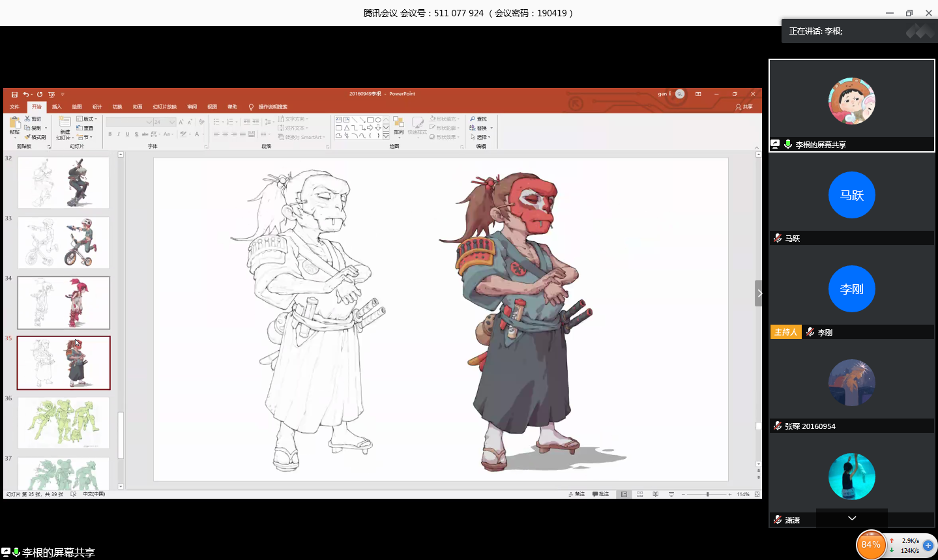Click the Share (共享) button in PowerPoint
Image resolution: width=938 pixels, height=560 pixels.
pyautogui.click(x=744, y=107)
